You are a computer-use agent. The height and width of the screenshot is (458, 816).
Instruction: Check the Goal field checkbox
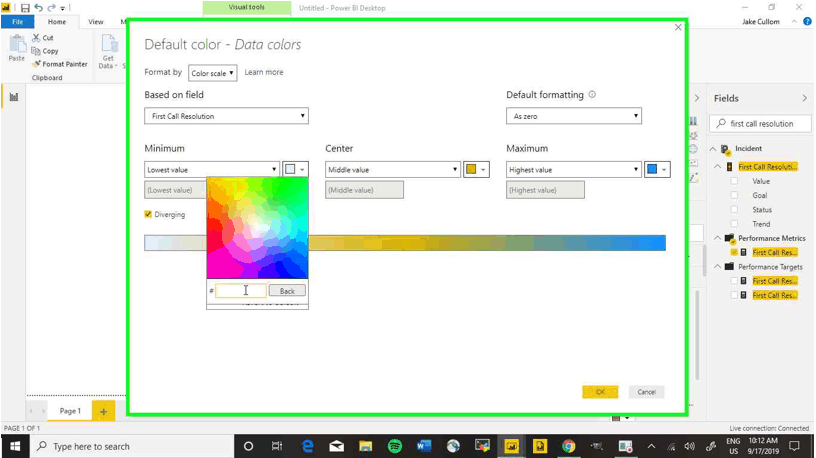(x=734, y=195)
